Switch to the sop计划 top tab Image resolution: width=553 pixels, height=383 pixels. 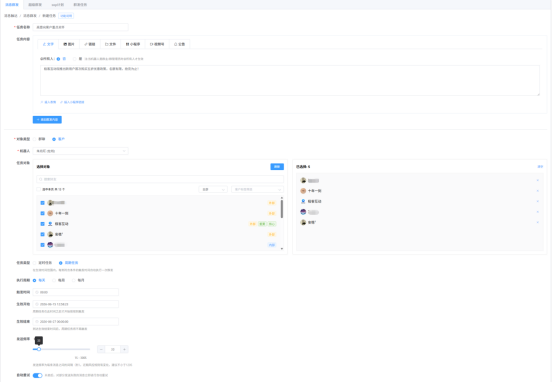pos(57,5)
